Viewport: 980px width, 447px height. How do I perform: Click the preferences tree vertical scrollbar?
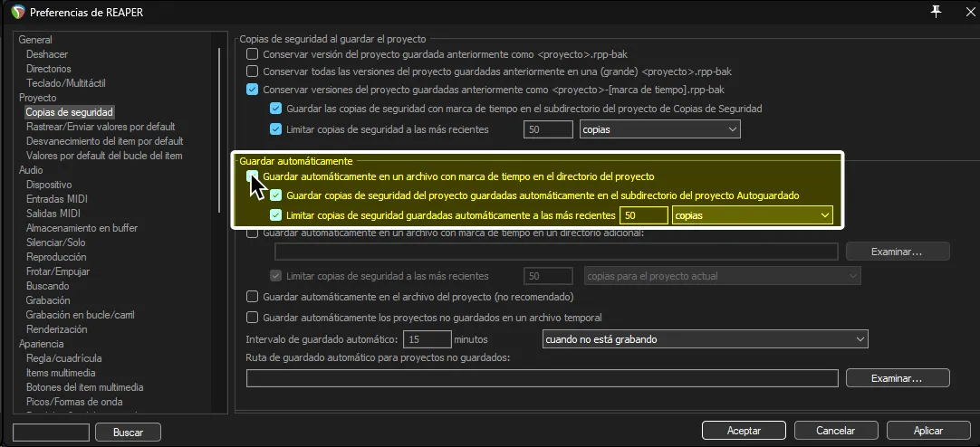tap(219, 131)
